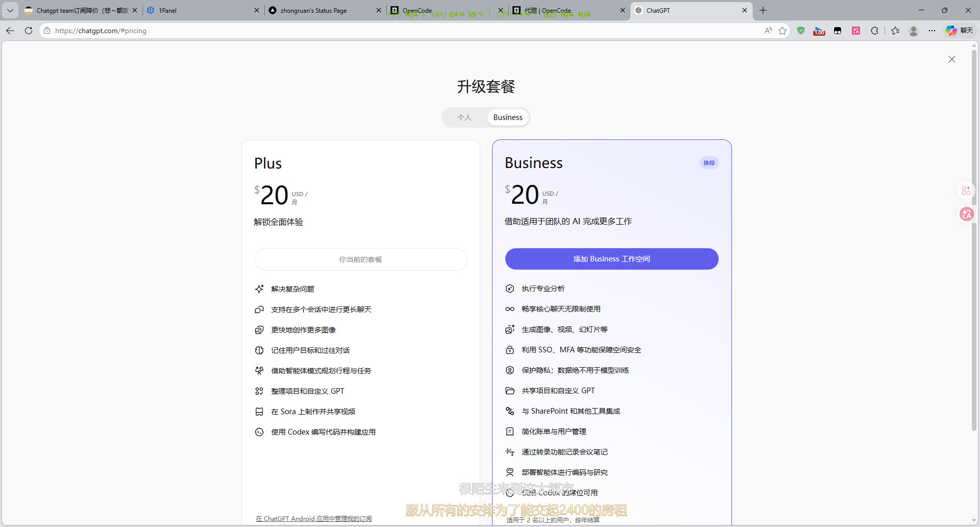Screen dimensions: 980x527
Task: Expand the tab search dropdown
Action: pos(10,10)
